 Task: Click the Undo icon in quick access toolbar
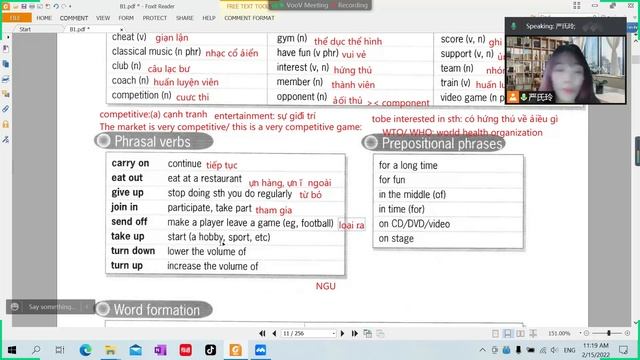click(x=56, y=7)
